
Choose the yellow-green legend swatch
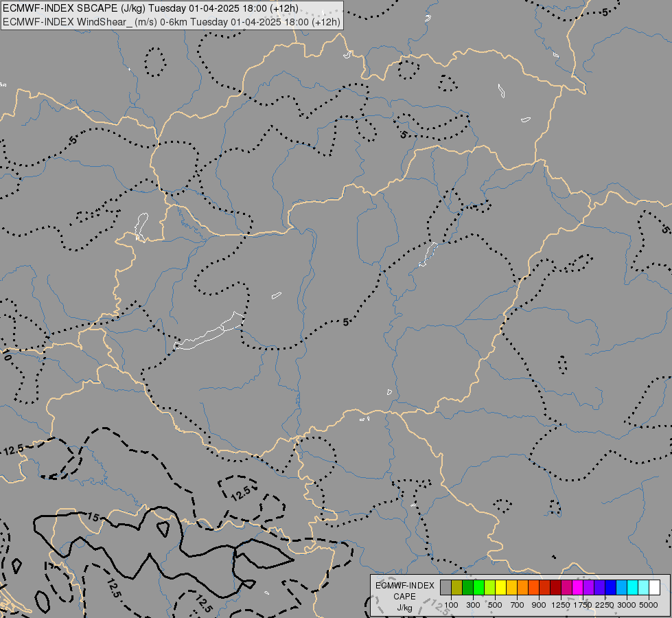click(x=490, y=587)
